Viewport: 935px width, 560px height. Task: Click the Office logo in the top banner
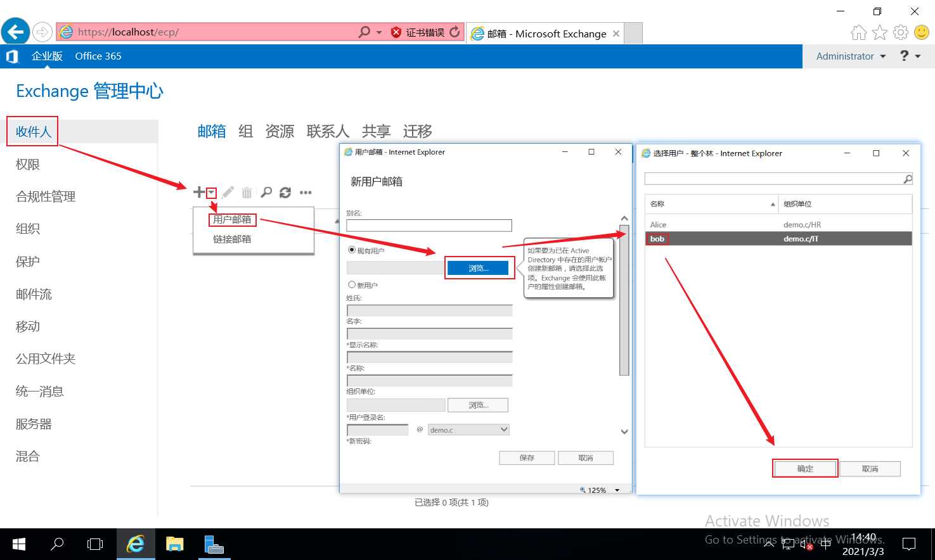tap(11, 56)
